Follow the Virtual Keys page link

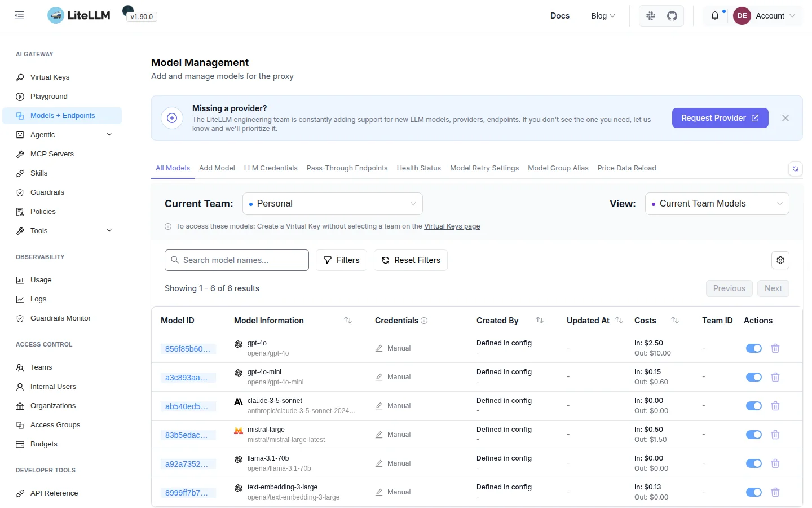tap(452, 226)
